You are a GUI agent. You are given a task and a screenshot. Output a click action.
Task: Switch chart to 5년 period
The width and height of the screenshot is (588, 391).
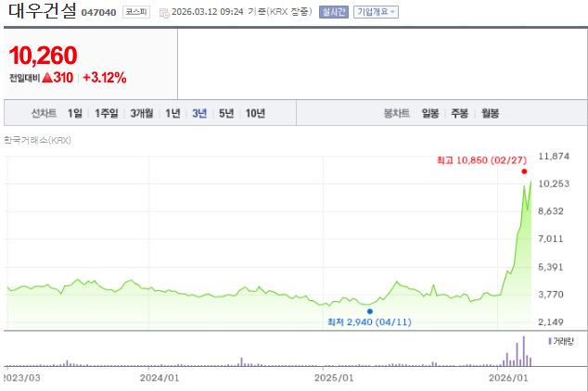pos(226,113)
